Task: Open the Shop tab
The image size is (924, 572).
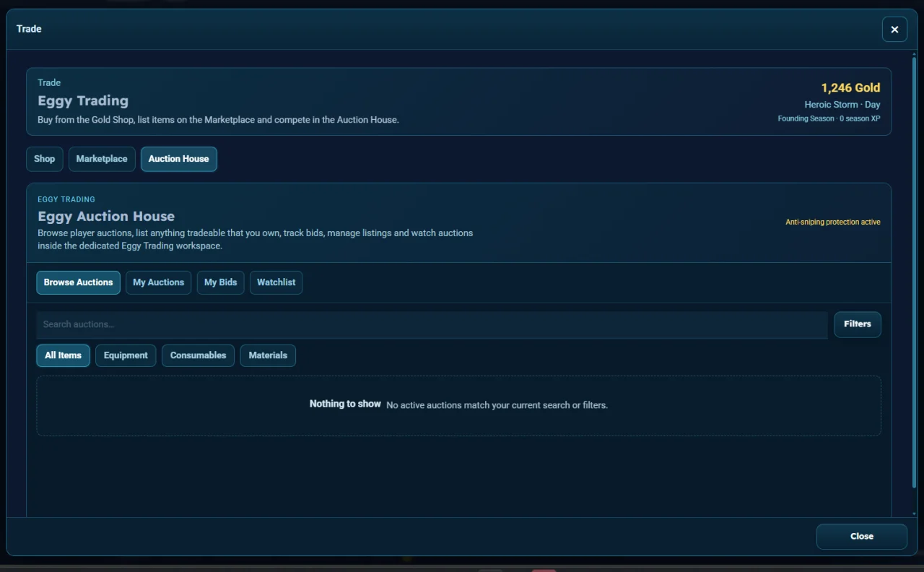Action: [45, 159]
